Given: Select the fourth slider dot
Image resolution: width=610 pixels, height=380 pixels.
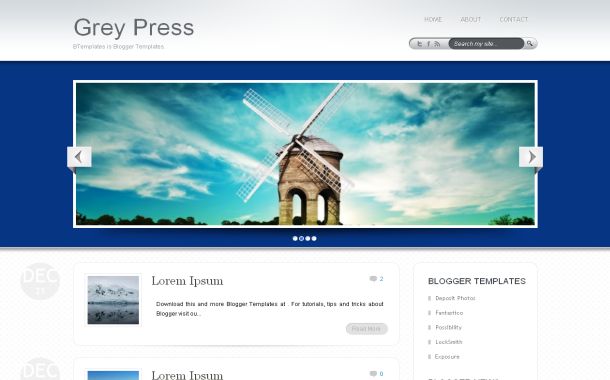Looking at the screenshot, I should (x=314, y=238).
